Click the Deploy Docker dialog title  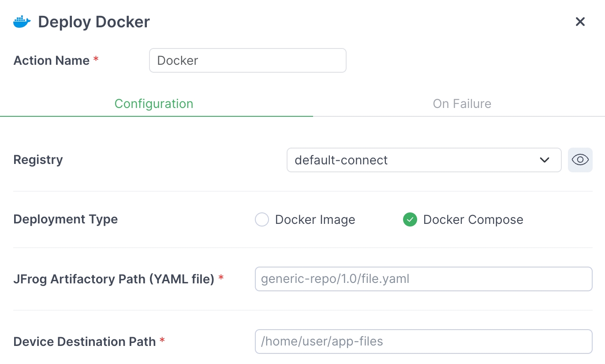(94, 22)
